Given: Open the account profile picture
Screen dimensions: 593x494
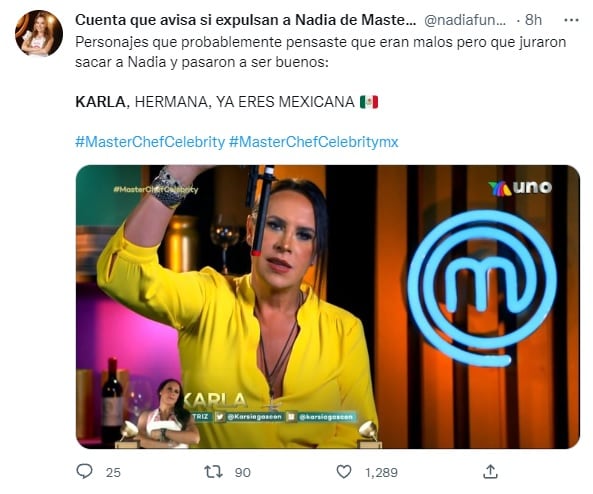Looking at the screenshot, I should [39, 33].
